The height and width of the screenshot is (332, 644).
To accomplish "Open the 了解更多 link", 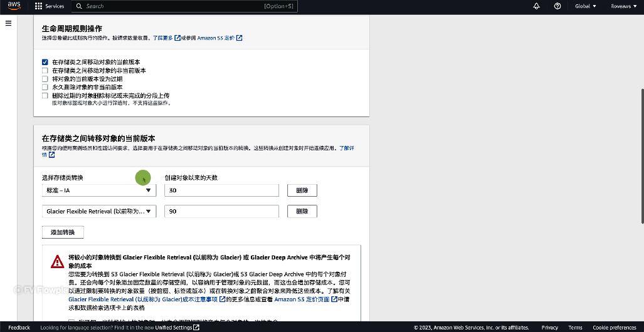I will click(163, 38).
